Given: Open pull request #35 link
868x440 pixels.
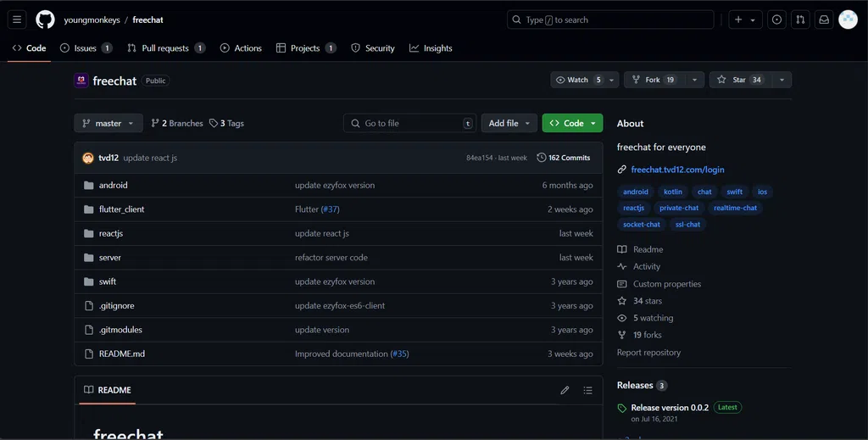Looking at the screenshot, I should (x=400, y=354).
